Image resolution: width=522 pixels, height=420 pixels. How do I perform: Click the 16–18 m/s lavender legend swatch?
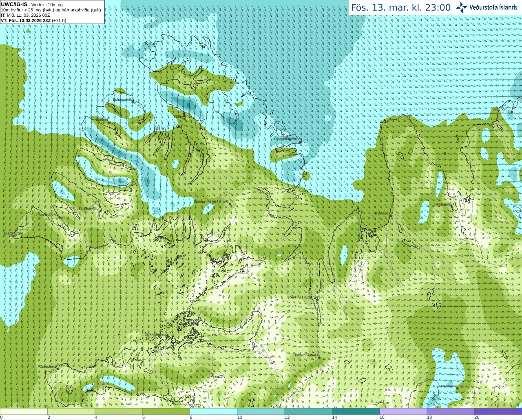click(x=403, y=411)
